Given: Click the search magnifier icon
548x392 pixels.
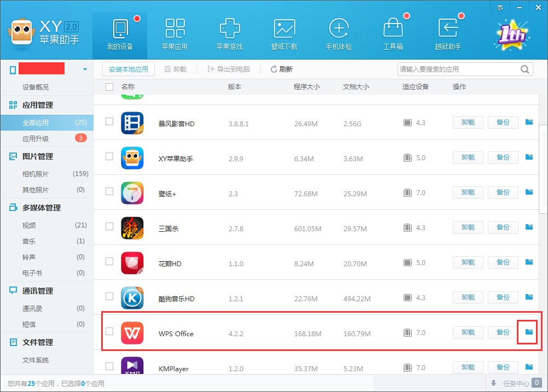Looking at the screenshot, I should [525, 69].
